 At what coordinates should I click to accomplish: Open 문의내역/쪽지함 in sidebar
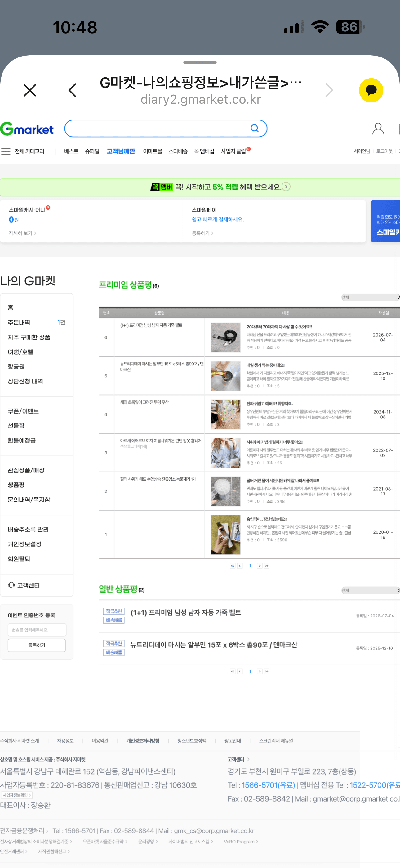point(29,500)
